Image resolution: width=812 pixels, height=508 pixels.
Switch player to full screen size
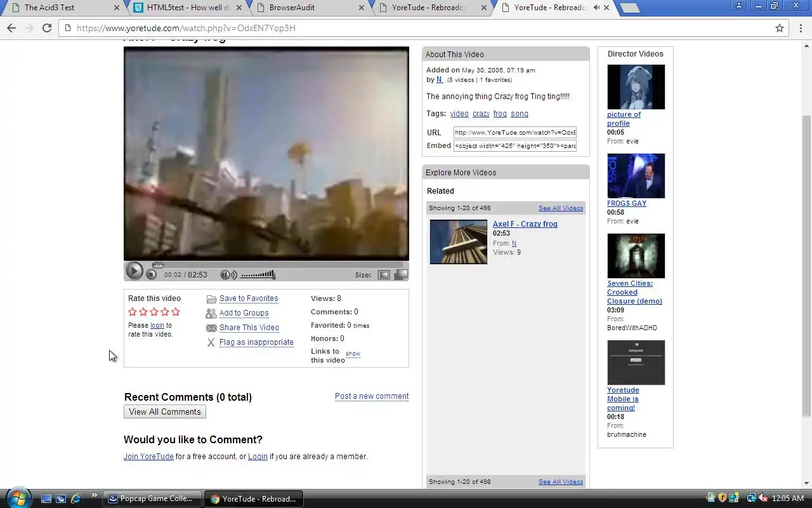pos(401,275)
